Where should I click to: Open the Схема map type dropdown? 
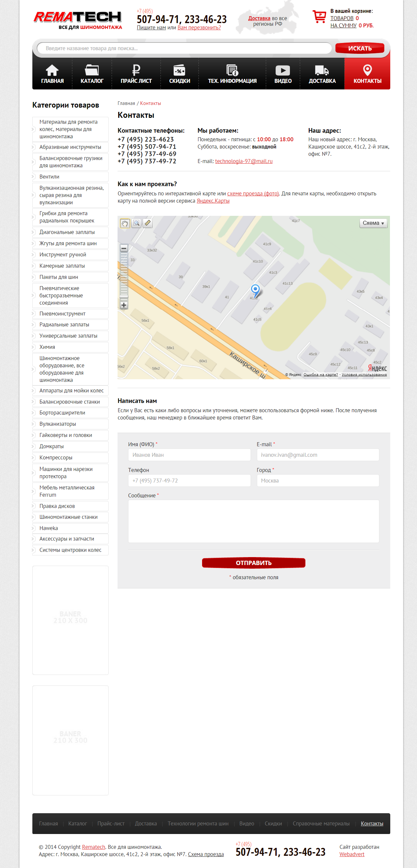click(373, 223)
